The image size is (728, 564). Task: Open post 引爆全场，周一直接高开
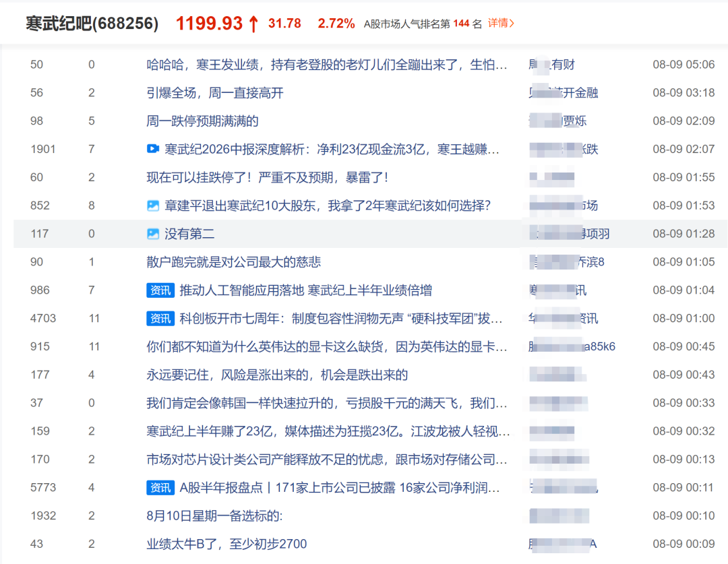(x=214, y=93)
